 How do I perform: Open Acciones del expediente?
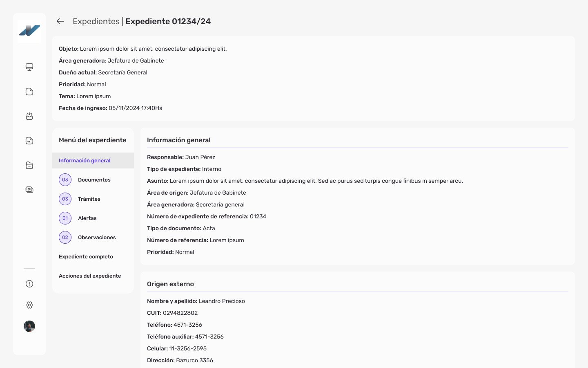[90, 276]
